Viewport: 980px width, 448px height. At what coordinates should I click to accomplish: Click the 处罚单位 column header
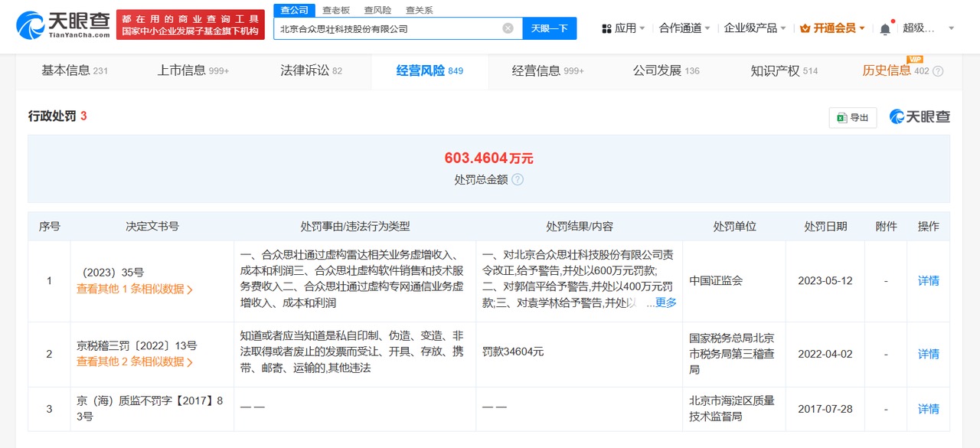(x=734, y=227)
